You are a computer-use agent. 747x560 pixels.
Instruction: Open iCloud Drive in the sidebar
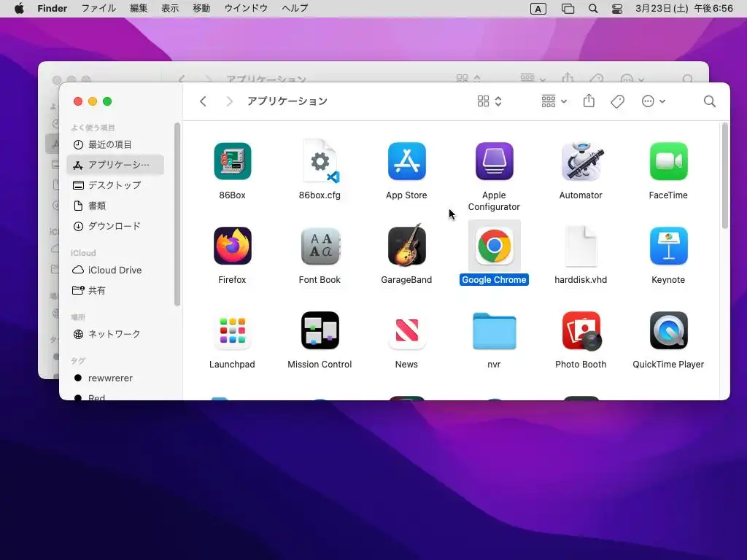116,270
